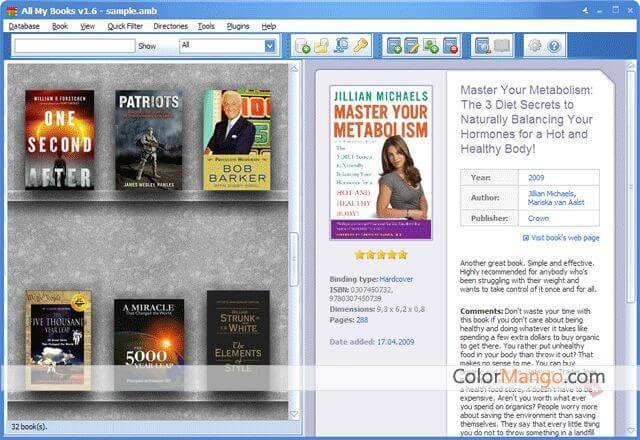Click the ISBN value 0307450732

pos(371,290)
